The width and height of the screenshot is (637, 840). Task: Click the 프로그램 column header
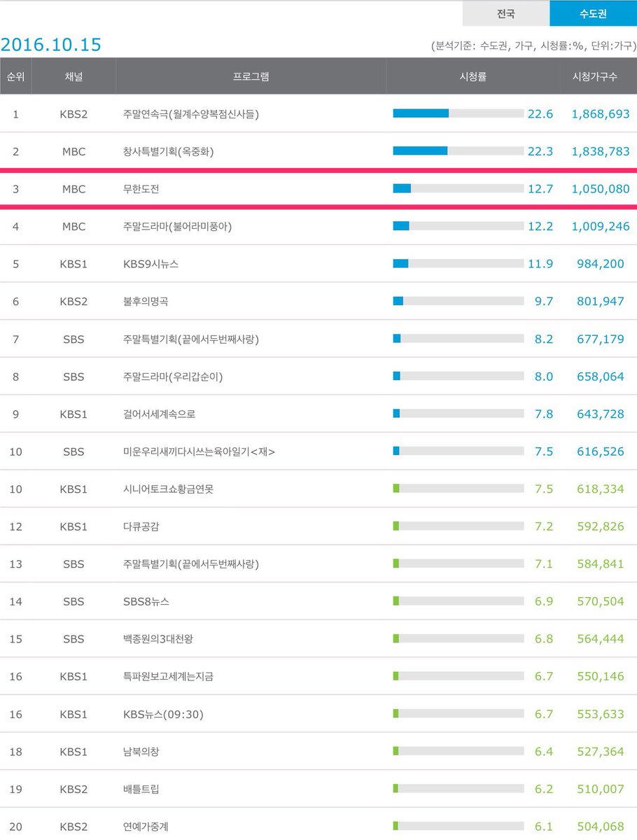tap(251, 76)
